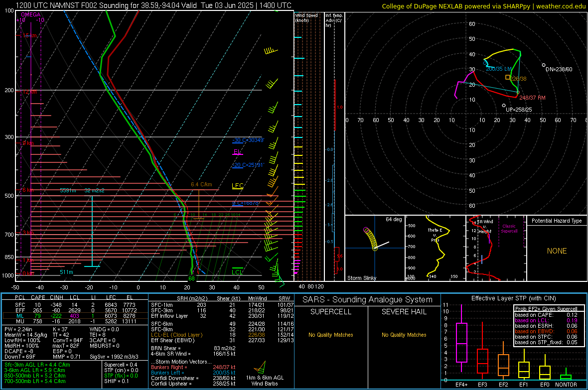
Task: Click No Quality Matches under SUPERCELL
Action: 331,335
